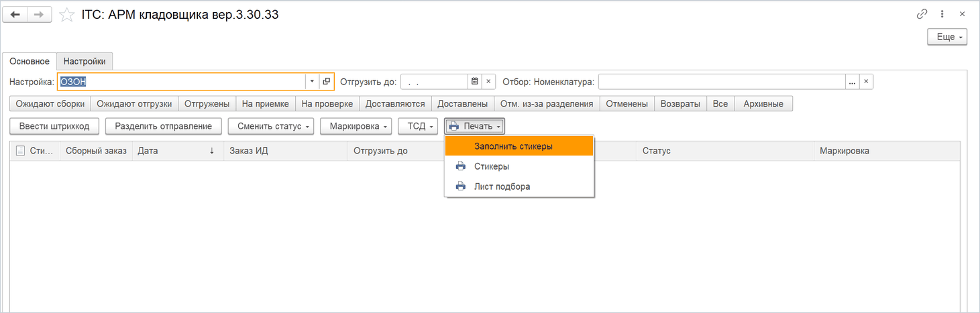Switch to the Настройки tab
Image resolution: width=980 pixels, height=313 pixels.
[x=85, y=61]
